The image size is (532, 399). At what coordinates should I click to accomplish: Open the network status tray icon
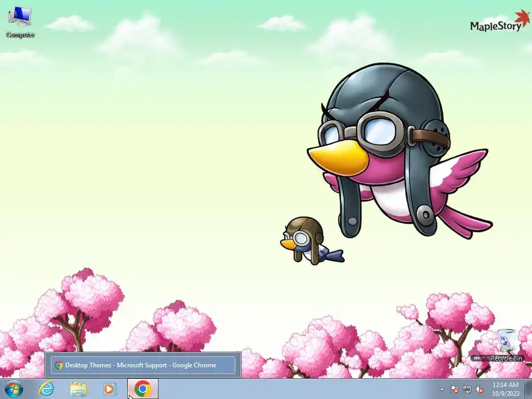tap(467, 389)
